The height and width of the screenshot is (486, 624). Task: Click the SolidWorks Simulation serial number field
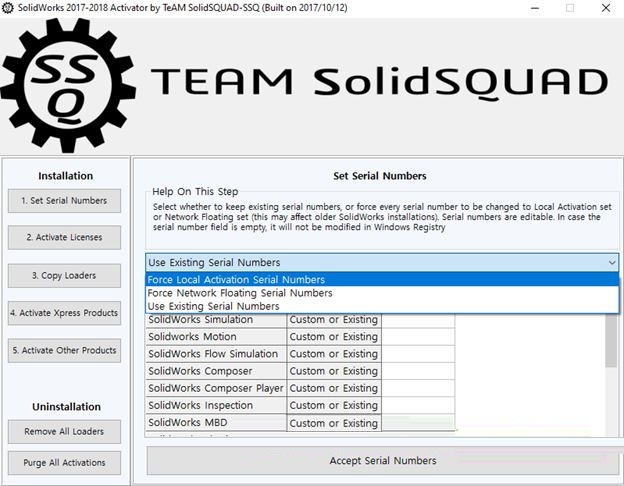point(418,320)
